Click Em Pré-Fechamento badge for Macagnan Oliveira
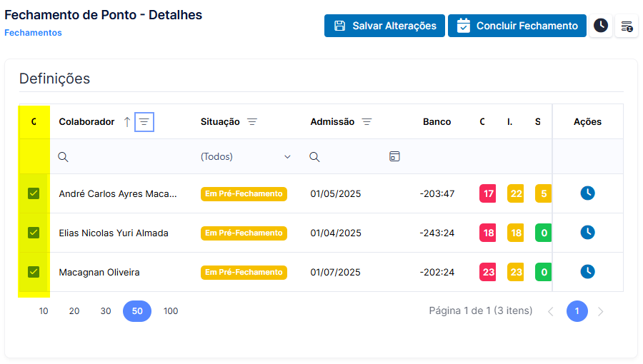 pyautogui.click(x=244, y=272)
